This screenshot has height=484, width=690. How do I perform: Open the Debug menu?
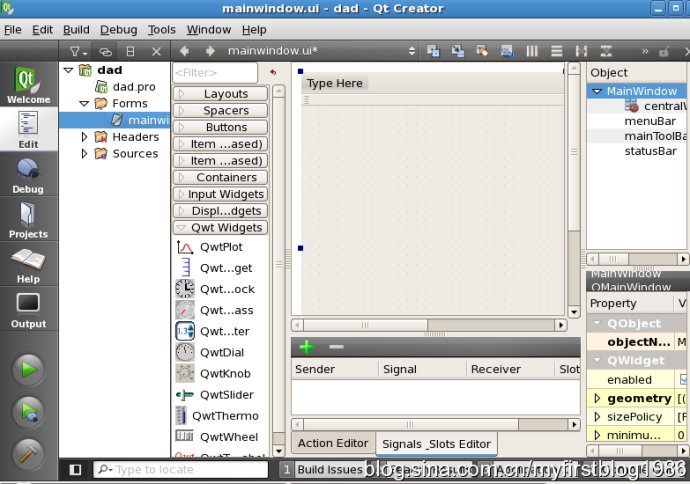tap(118, 29)
